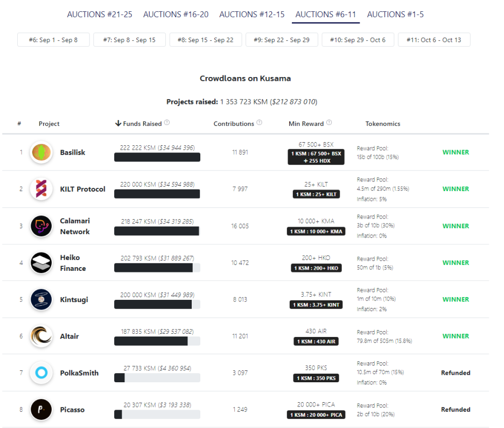
Task: Click the WINNER label in Basilisk row
Action: pyautogui.click(x=456, y=152)
